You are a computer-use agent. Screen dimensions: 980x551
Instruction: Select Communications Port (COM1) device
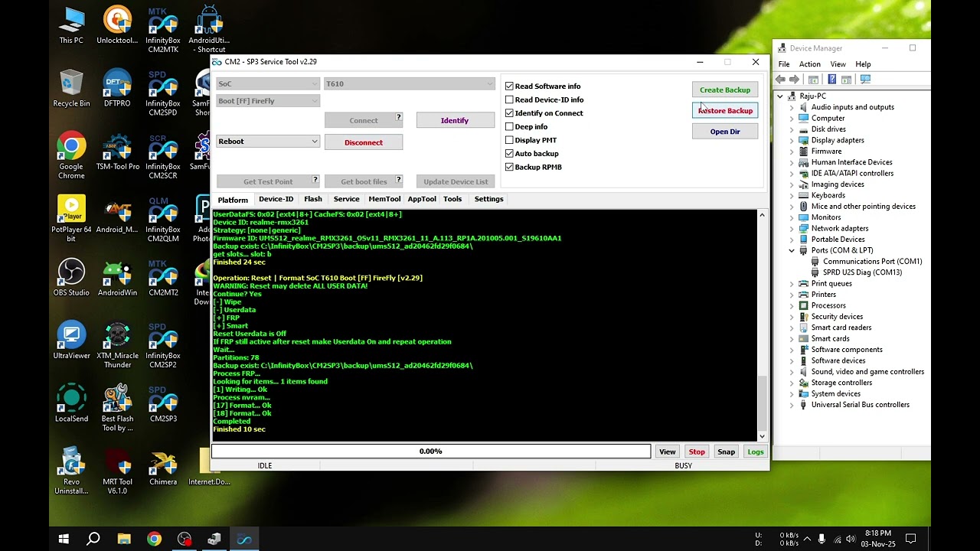[x=872, y=261]
